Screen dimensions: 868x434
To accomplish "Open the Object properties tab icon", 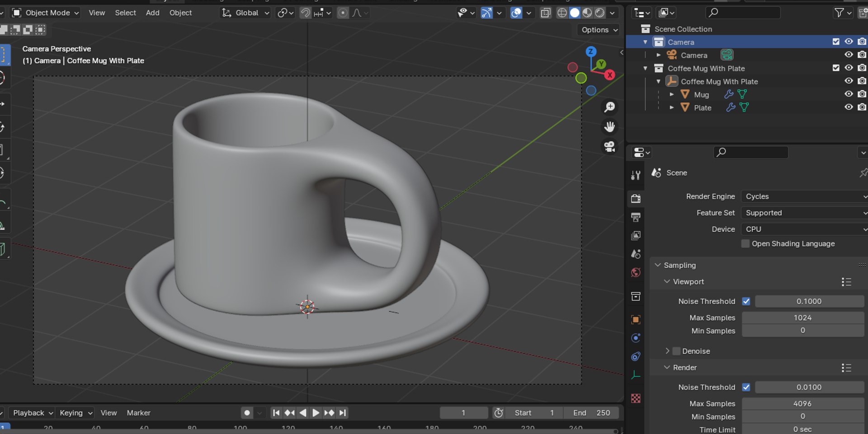I will [636, 319].
